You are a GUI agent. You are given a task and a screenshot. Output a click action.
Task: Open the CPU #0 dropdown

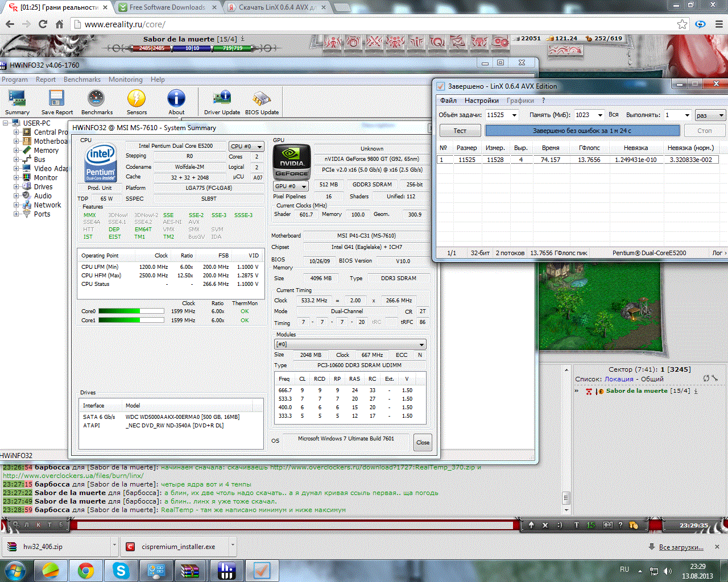[x=246, y=146]
